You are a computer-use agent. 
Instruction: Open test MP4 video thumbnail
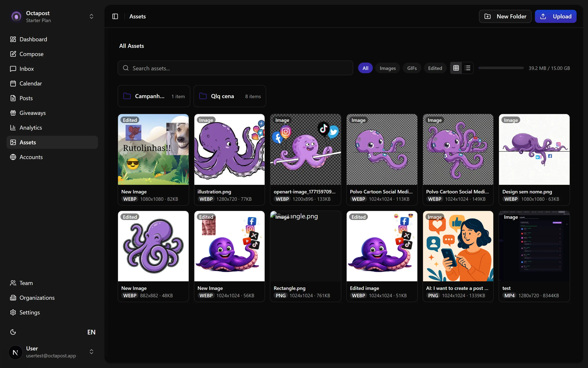click(x=534, y=246)
